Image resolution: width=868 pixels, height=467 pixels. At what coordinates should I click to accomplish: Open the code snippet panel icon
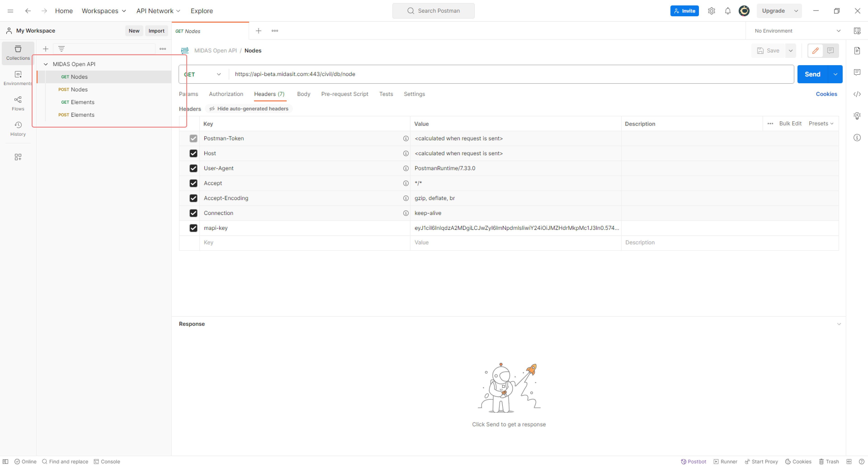pos(857,94)
